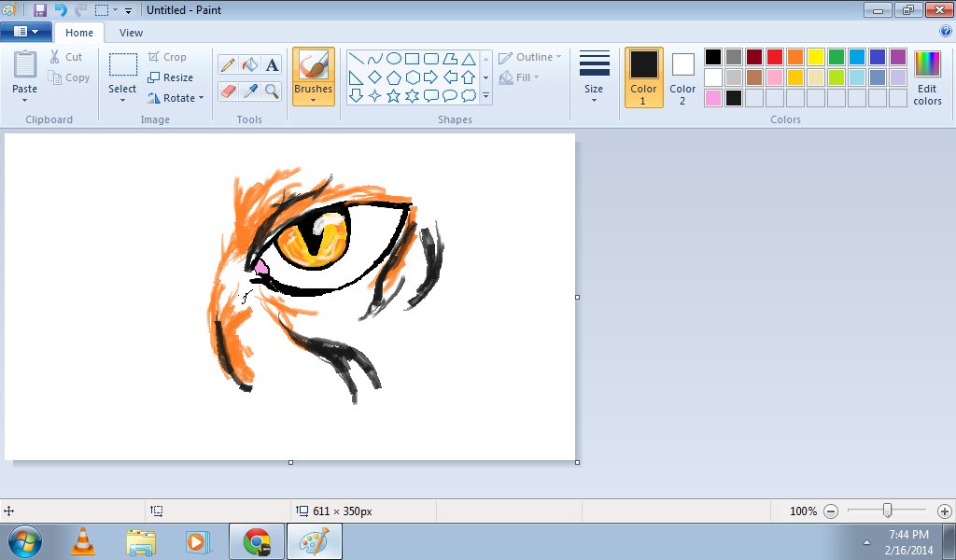Open the Select dropdown arrow
The width and height of the screenshot is (956, 560).
[122, 101]
